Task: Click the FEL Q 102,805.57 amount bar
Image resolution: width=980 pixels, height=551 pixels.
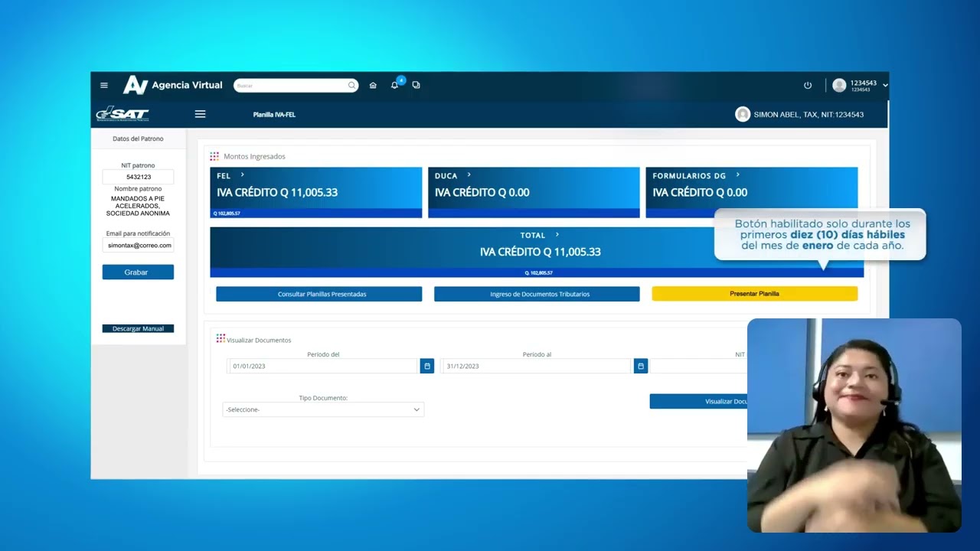Action: 316,214
